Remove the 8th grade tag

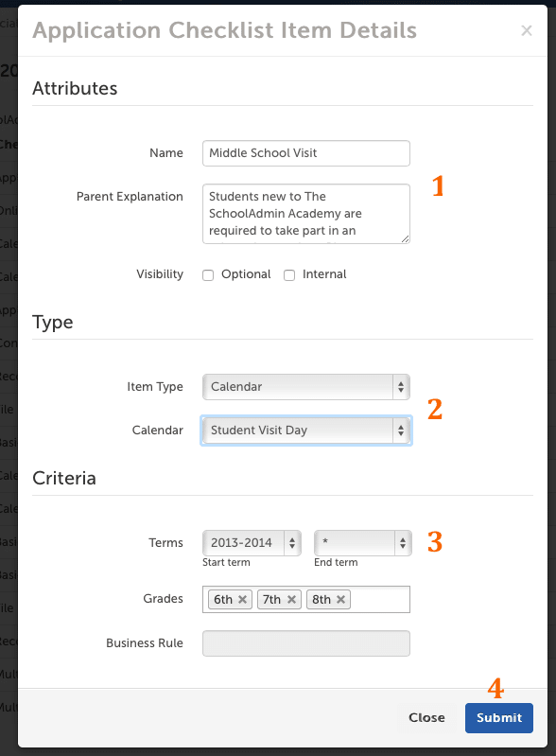pyautogui.click(x=340, y=599)
